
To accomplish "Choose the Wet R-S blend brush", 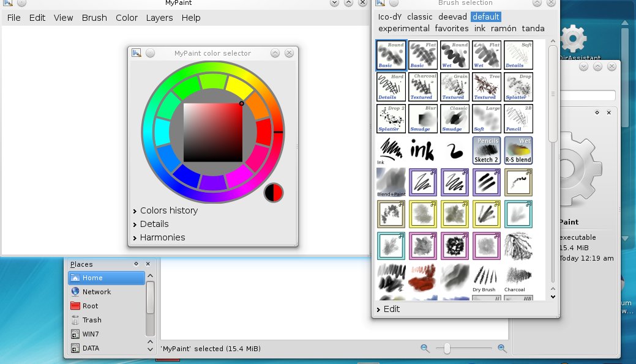I will 518,150.
